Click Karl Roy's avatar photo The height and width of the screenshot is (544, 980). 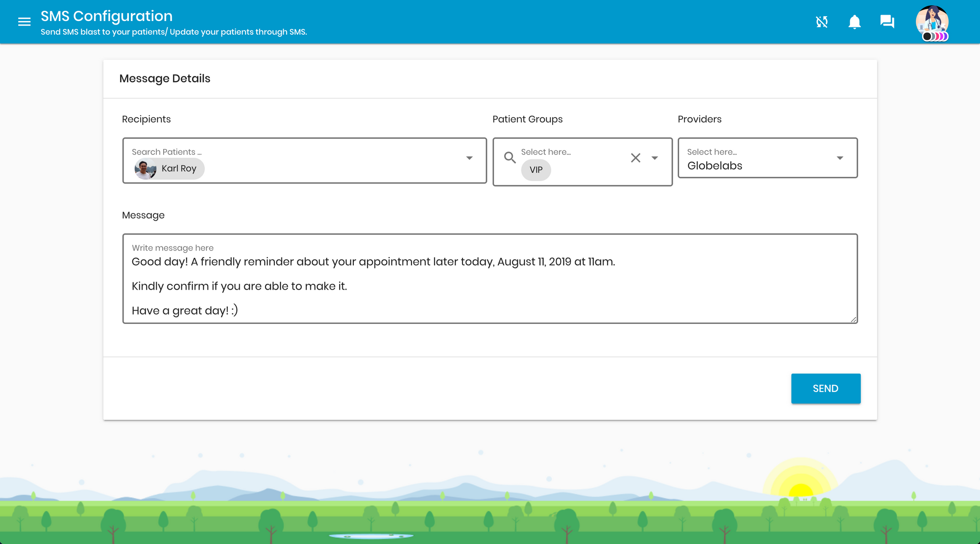click(x=146, y=169)
